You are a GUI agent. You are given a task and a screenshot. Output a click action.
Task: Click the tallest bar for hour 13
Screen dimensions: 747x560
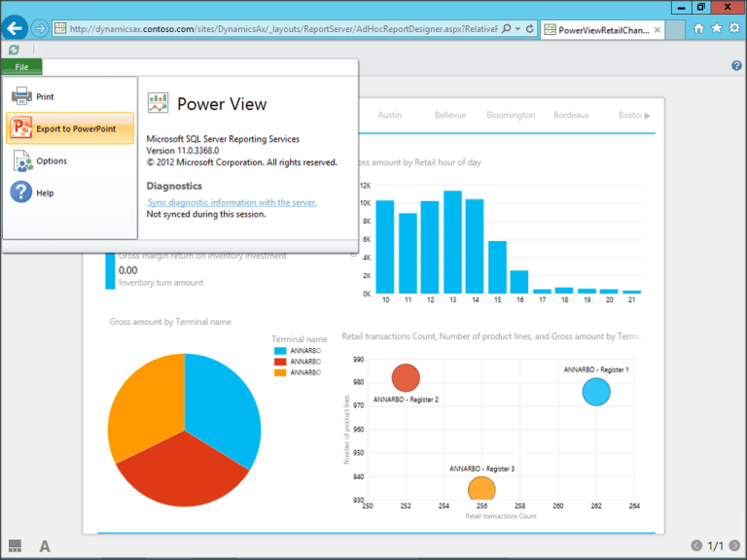pos(452,242)
